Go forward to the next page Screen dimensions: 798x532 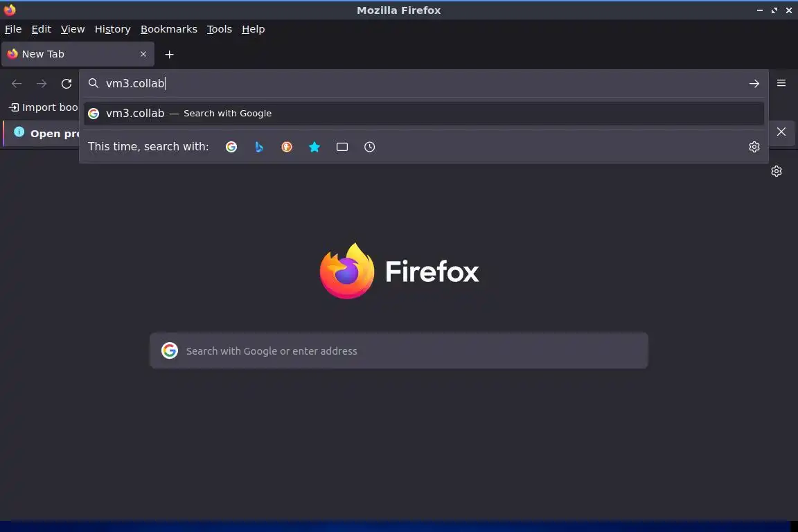pyautogui.click(x=42, y=84)
